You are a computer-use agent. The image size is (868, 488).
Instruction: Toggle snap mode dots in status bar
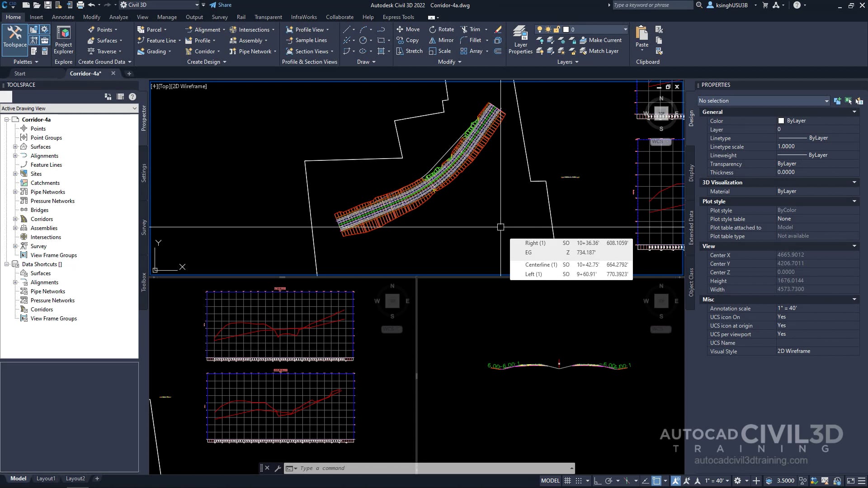579,481
